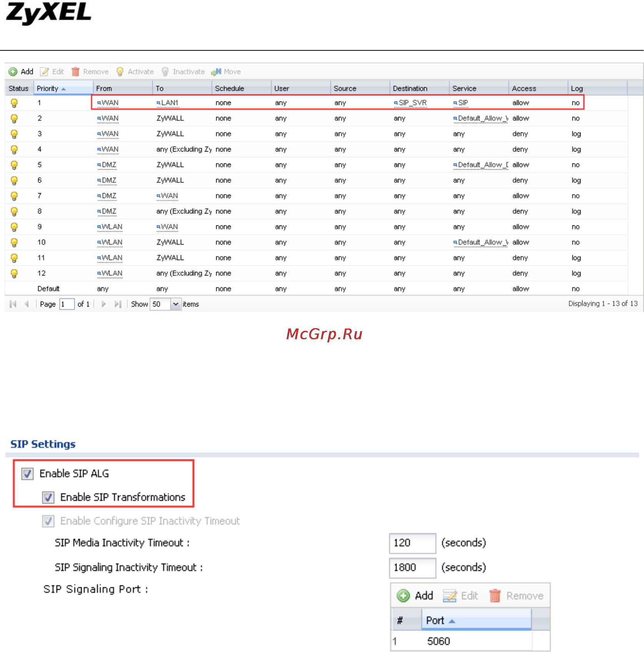Viewport: 644px width, 667px height.
Task: Open DMZ zone link in rule 5
Action: 107,165
